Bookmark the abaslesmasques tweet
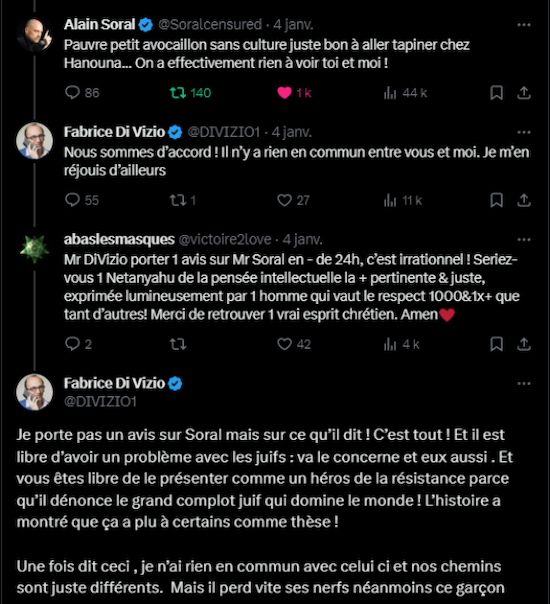The width and height of the screenshot is (550, 604). (x=496, y=344)
